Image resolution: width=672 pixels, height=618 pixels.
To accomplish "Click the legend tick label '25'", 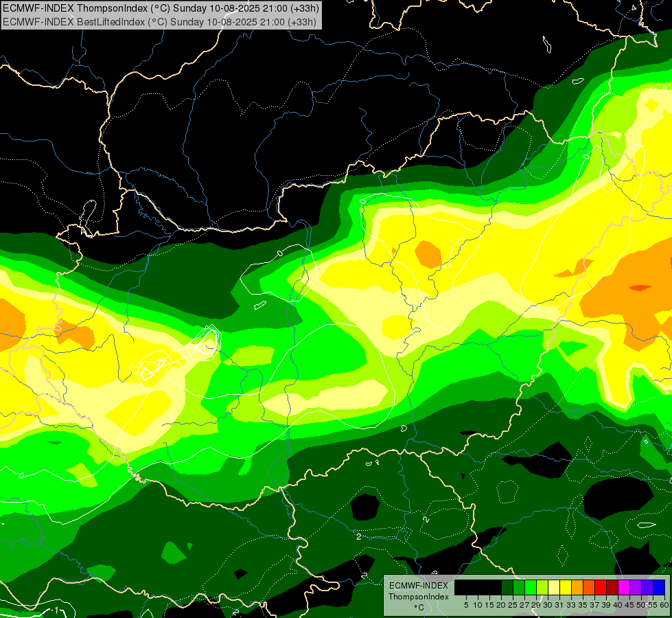I will pos(513,605).
